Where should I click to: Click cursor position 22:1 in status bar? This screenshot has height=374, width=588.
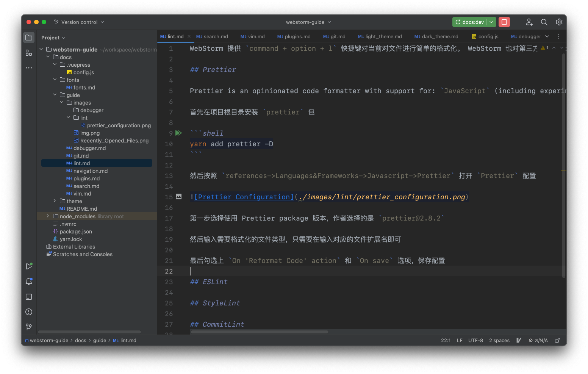point(446,340)
